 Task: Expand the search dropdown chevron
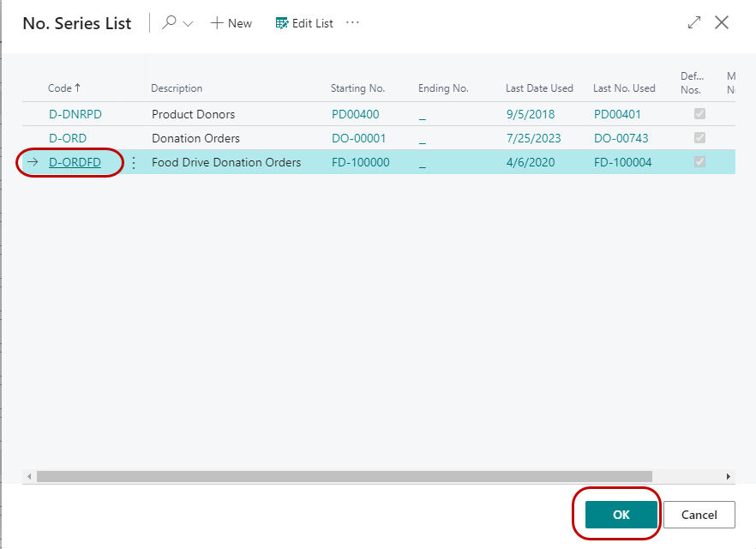pyautogui.click(x=188, y=24)
